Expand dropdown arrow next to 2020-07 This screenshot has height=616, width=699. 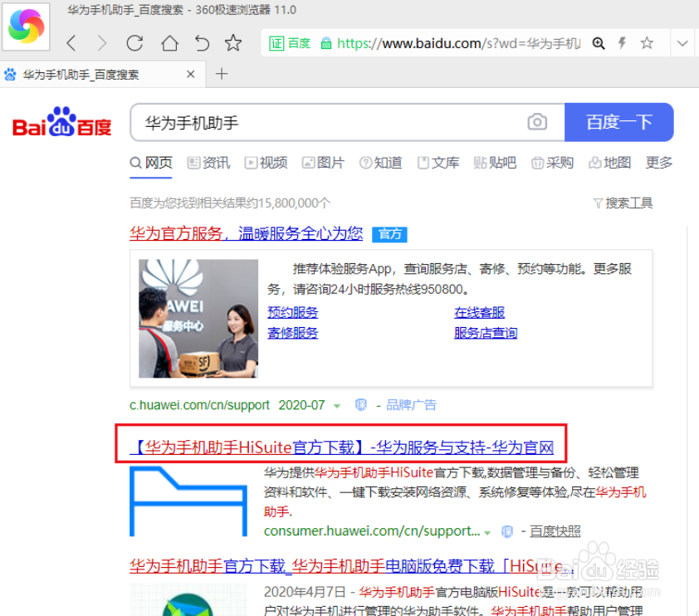[x=337, y=406]
